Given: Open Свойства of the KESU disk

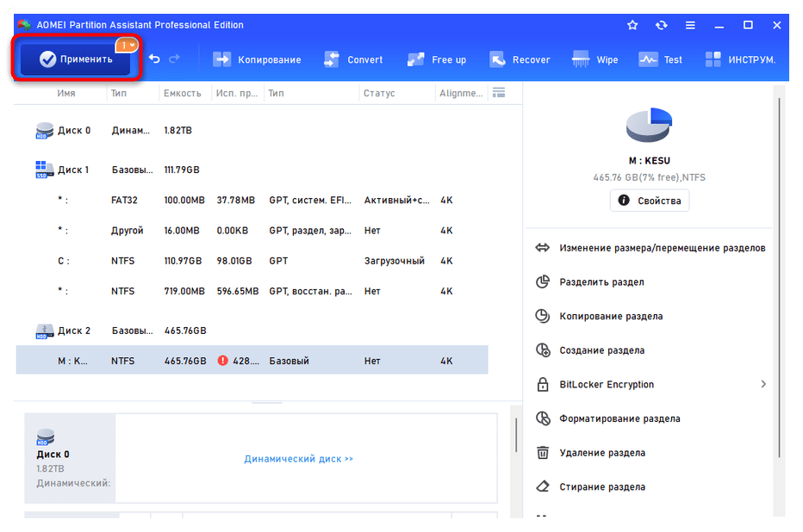Looking at the screenshot, I should coord(649,200).
